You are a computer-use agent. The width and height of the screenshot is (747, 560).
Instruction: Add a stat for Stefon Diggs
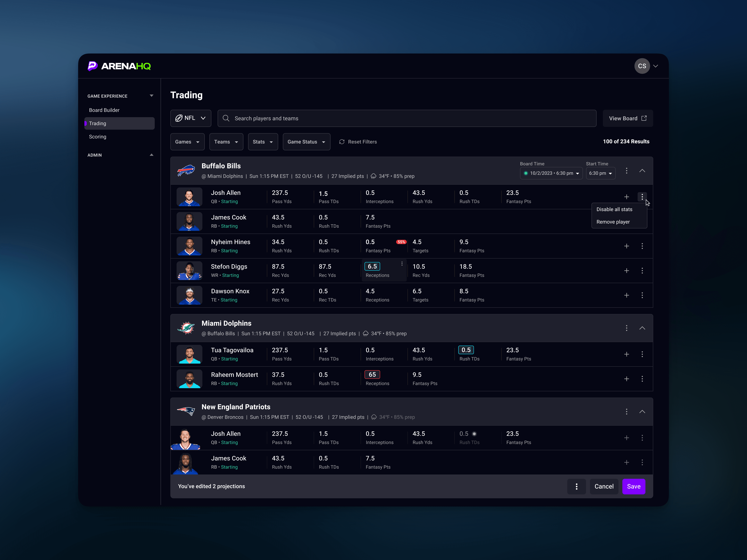click(x=626, y=271)
